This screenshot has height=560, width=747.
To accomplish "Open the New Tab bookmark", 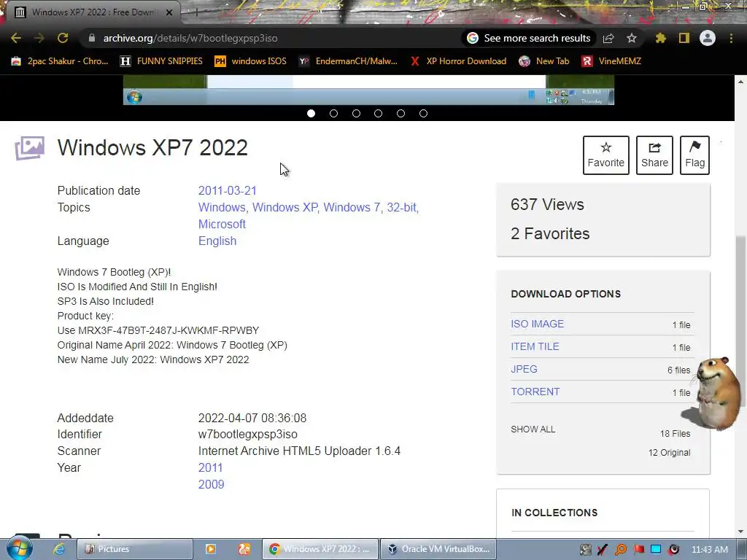I will click(544, 61).
